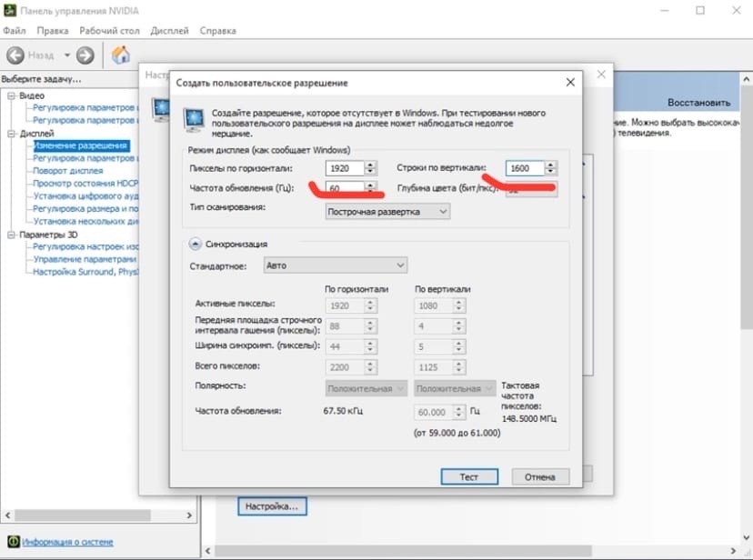Screen dimensions: 753x560
Task: Collapse the Параметры 3D tree node
Action: pos(12,235)
